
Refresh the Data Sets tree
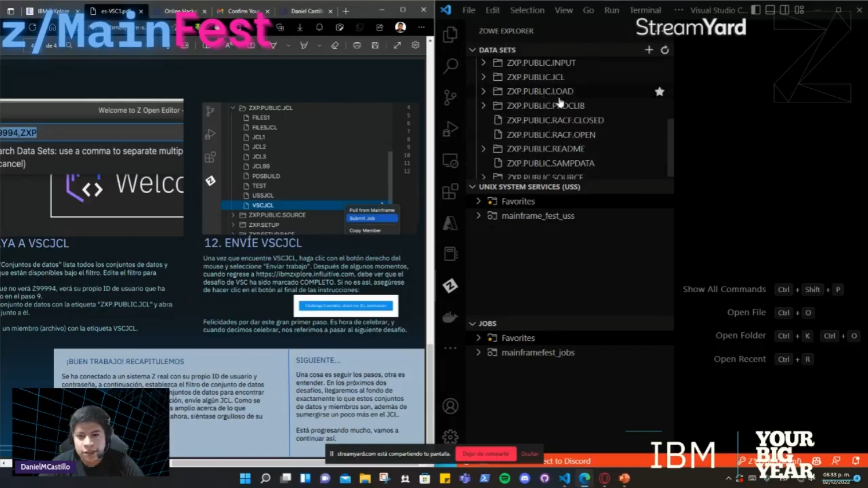(665, 50)
